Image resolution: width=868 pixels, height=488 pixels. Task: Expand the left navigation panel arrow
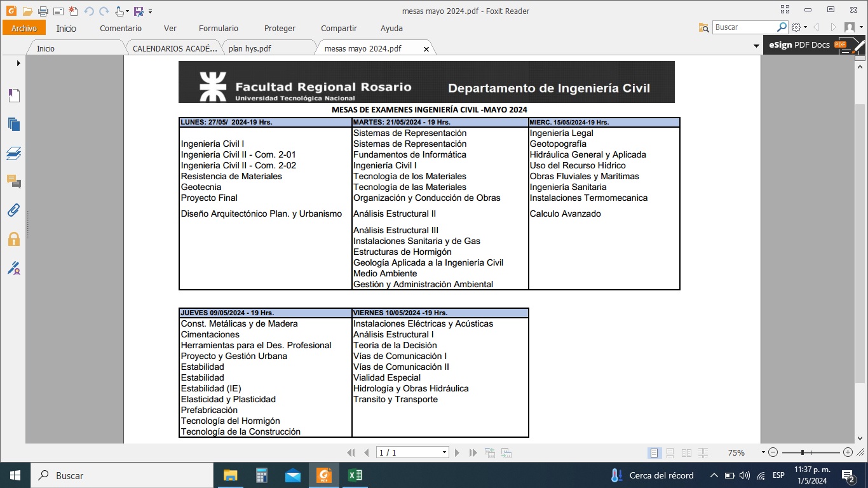pos(18,63)
